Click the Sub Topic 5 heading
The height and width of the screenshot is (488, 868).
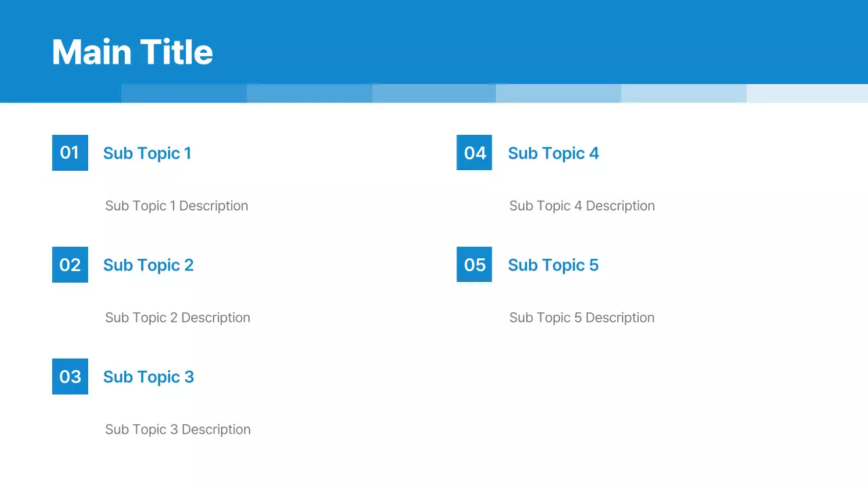pos(553,265)
